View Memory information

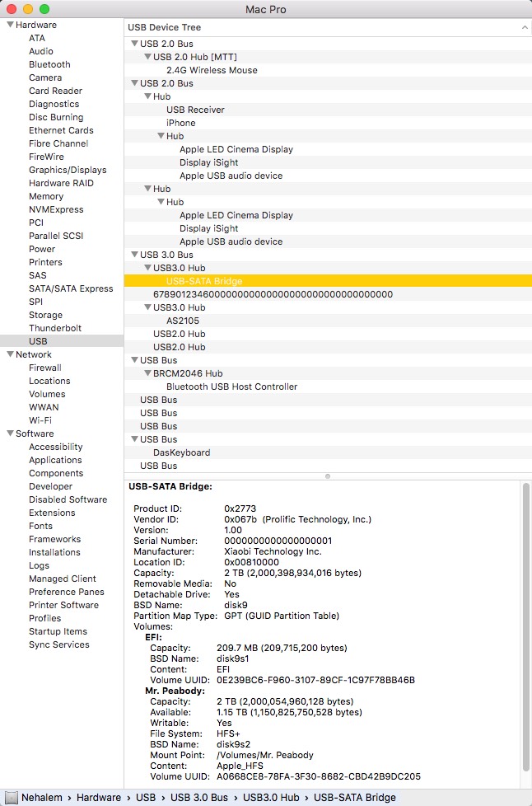click(46, 196)
